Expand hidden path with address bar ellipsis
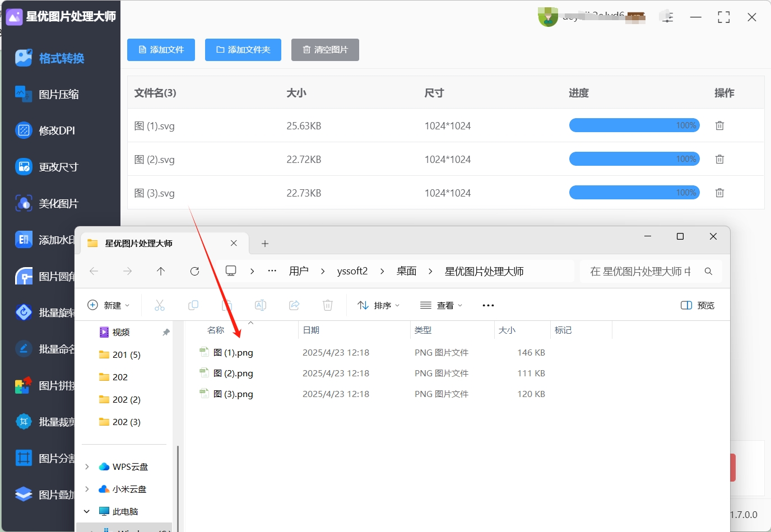Viewport: 771px width, 532px height. 272,271
